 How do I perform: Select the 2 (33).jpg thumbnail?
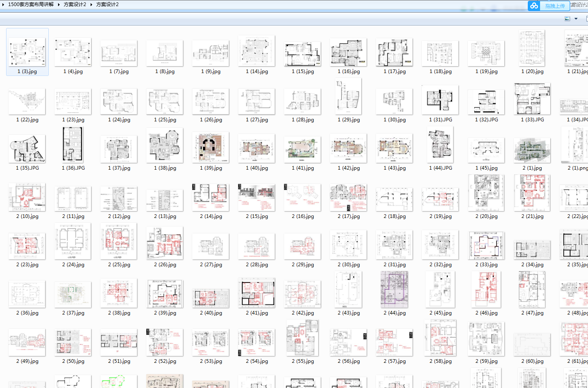coord(486,246)
